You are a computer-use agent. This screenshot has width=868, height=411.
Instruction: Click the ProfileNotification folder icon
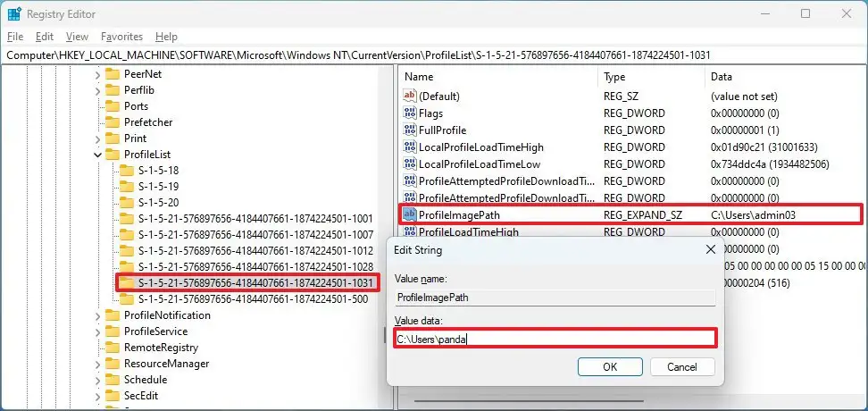pyautogui.click(x=113, y=315)
